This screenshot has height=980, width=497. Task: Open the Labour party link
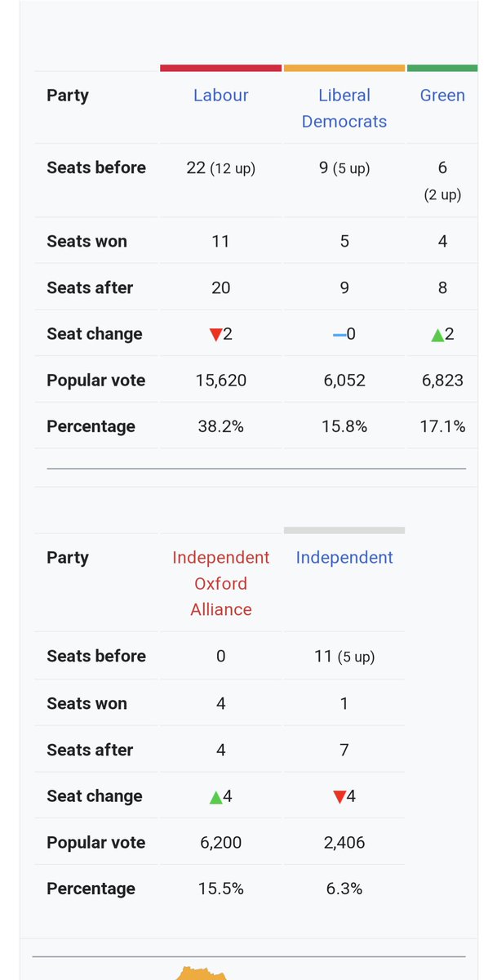point(221,96)
